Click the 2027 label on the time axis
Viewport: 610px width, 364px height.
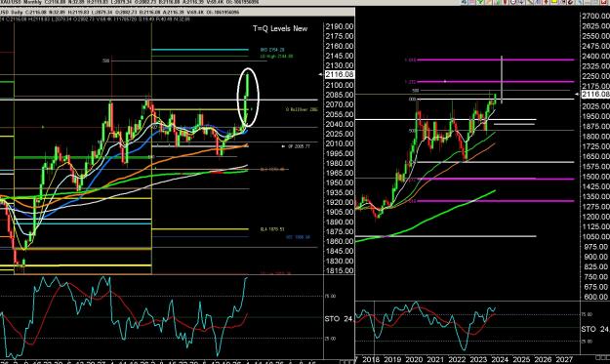[564, 359]
